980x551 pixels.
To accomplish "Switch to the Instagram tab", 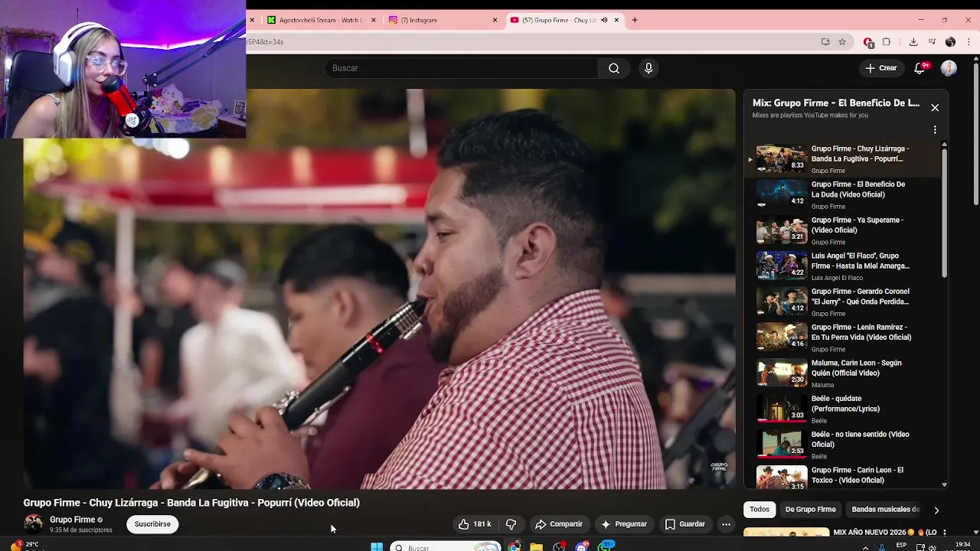I will (x=440, y=20).
